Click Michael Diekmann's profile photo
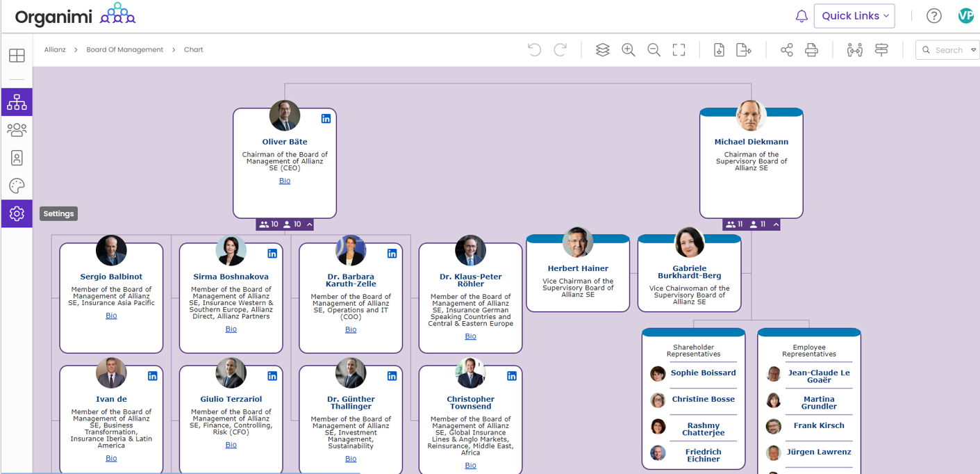 751,115
